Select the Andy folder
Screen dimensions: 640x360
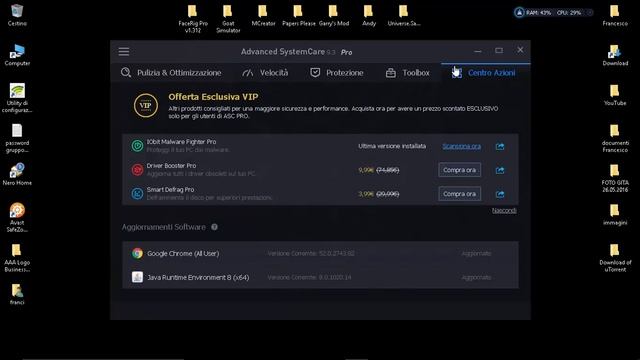[369, 15]
